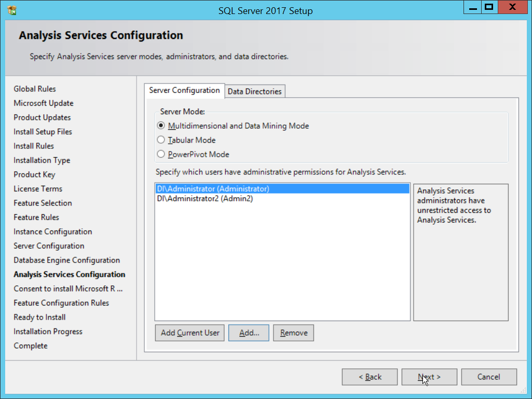Click the Ready to Install step
This screenshot has height=399, width=532.
39,318
